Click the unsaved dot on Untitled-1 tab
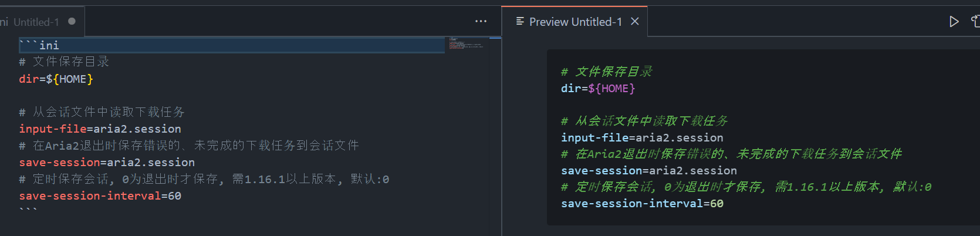Viewport: 980px width, 236px height. (72, 21)
